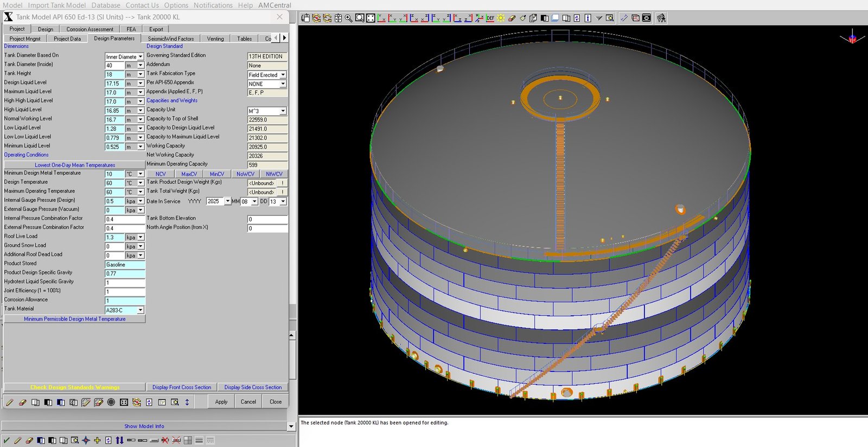Screen dimensions: 868x447
Task: Click the zoom magnifier tool
Action: coord(349,18)
